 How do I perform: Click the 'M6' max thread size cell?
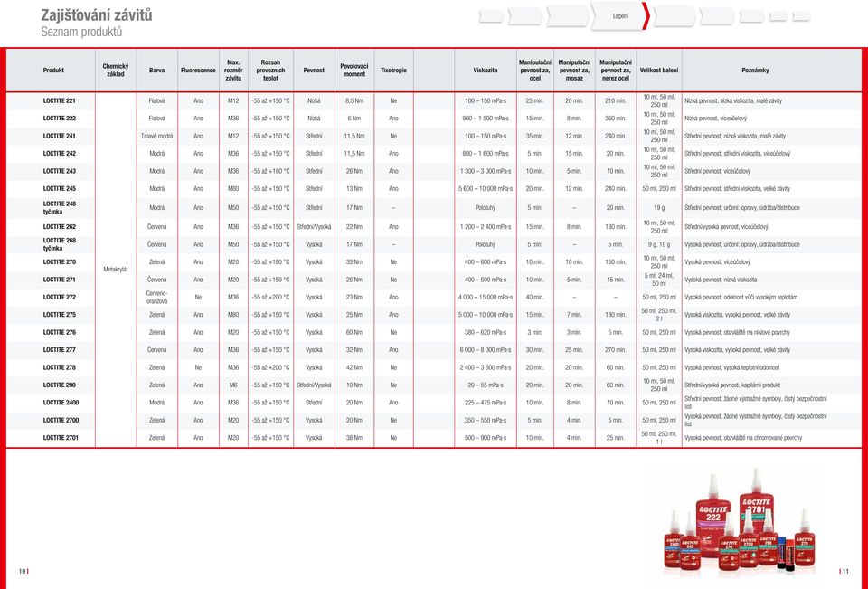pyautogui.click(x=233, y=385)
